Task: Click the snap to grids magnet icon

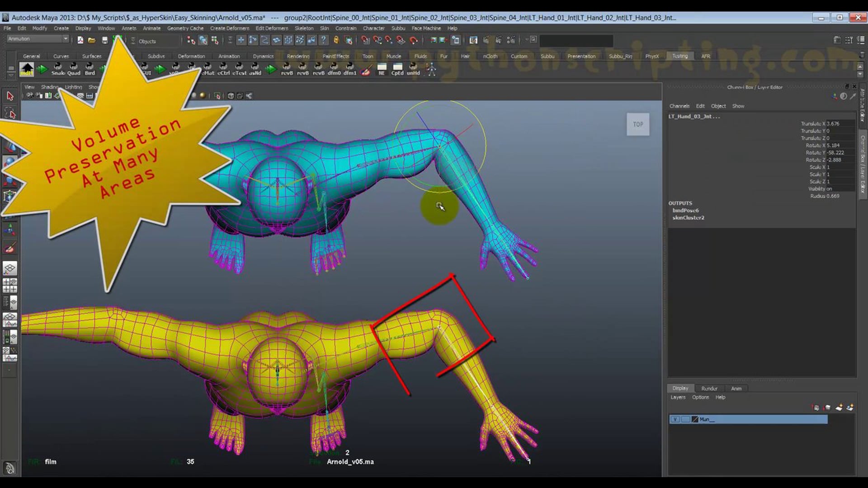Action: (365, 40)
